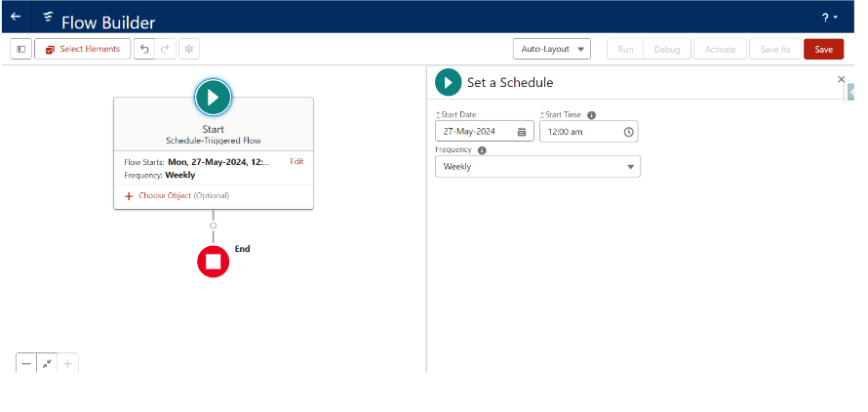This screenshot has width=868, height=412.
Task: Click the Save As button
Action: 775,50
